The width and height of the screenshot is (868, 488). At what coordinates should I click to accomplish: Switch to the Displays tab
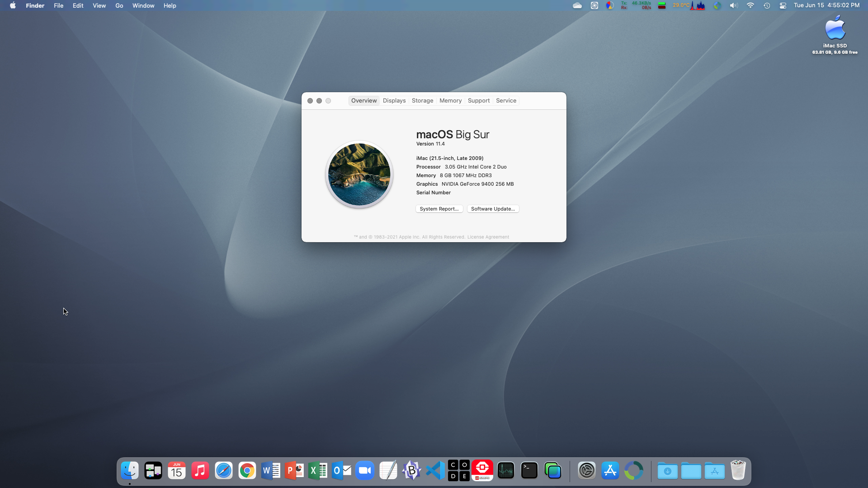pyautogui.click(x=394, y=101)
